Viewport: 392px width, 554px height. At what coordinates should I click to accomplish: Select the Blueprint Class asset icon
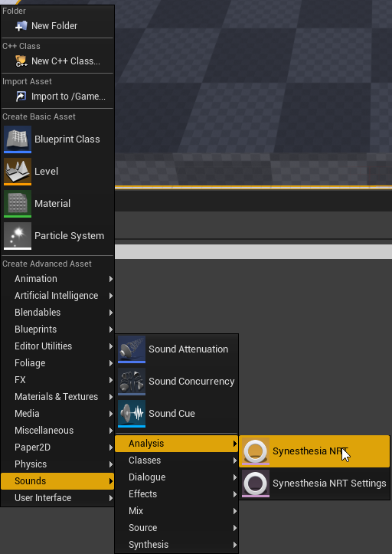point(18,139)
